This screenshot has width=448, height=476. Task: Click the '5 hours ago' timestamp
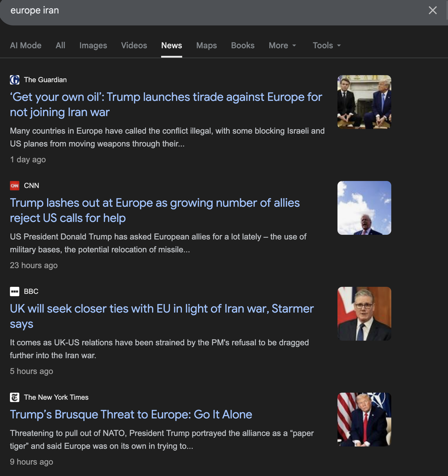click(32, 371)
